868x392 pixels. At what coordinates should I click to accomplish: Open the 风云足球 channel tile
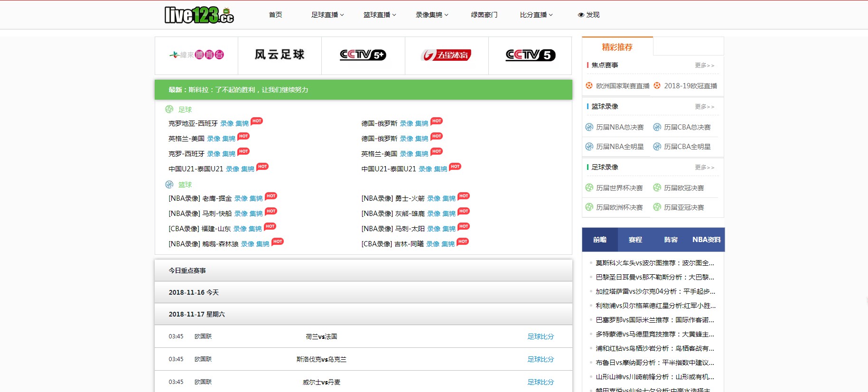[x=280, y=55]
